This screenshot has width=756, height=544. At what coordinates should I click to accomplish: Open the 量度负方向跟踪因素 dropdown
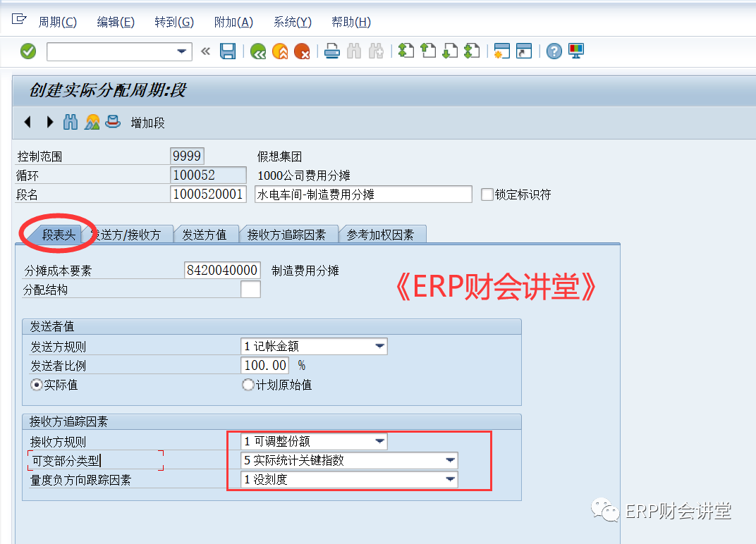451,479
